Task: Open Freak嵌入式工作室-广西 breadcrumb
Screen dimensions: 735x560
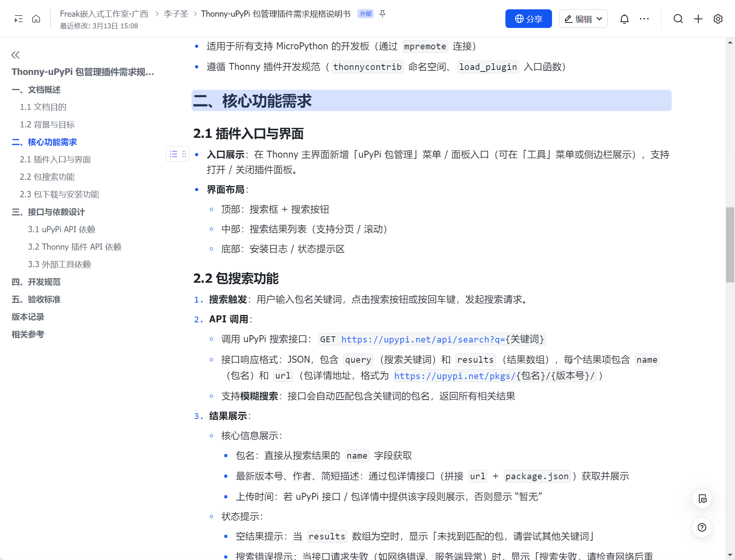Action: 104,14
